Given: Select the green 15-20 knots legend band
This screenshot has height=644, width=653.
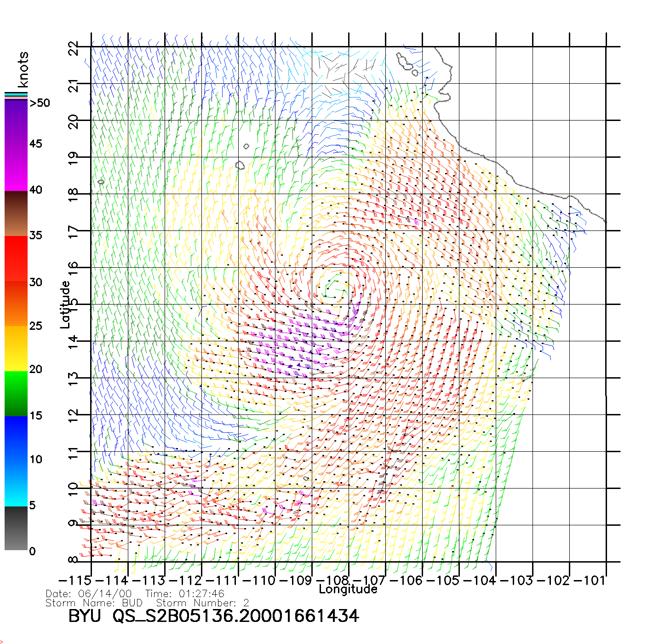Looking at the screenshot, I should [x=16, y=393].
